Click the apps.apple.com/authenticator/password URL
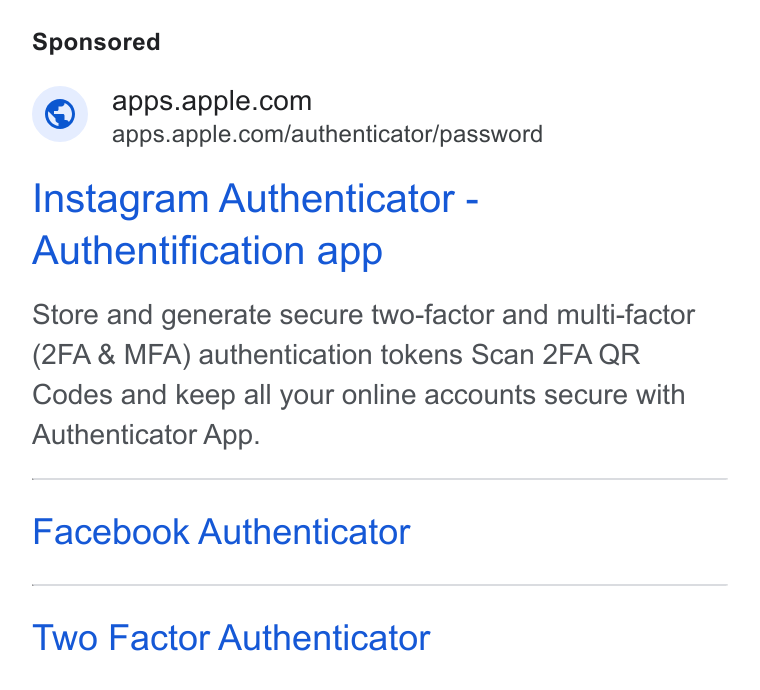The image size is (760, 690). [327, 134]
